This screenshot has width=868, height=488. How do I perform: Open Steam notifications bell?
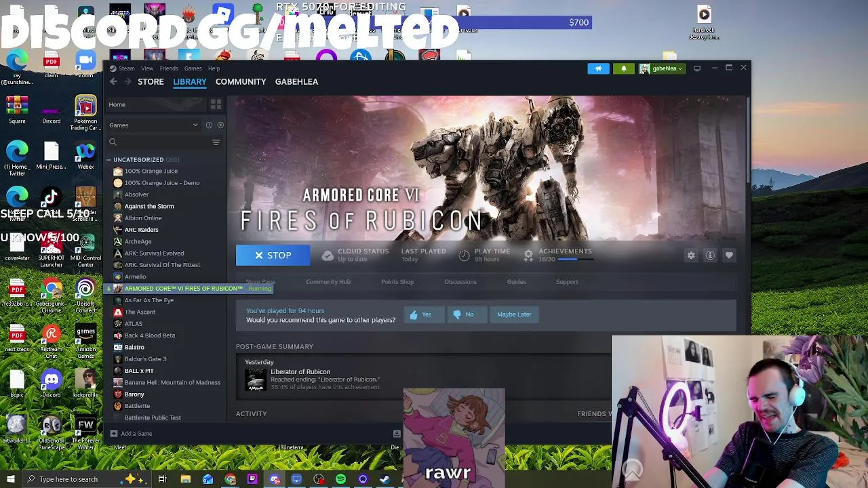pos(624,68)
